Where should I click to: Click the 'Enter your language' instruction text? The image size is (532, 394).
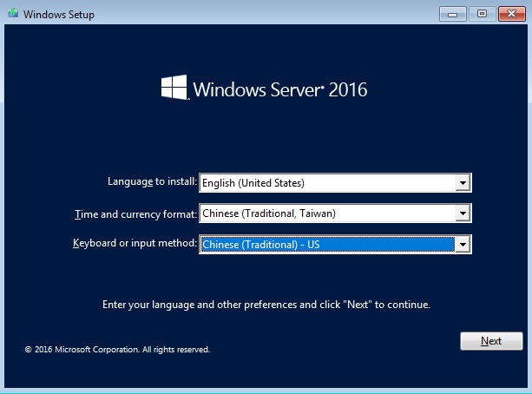[x=266, y=305]
